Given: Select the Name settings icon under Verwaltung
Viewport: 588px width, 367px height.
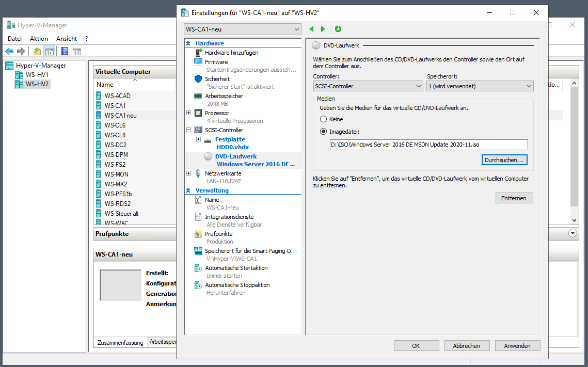Looking at the screenshot, I should (x=198, y=200).
